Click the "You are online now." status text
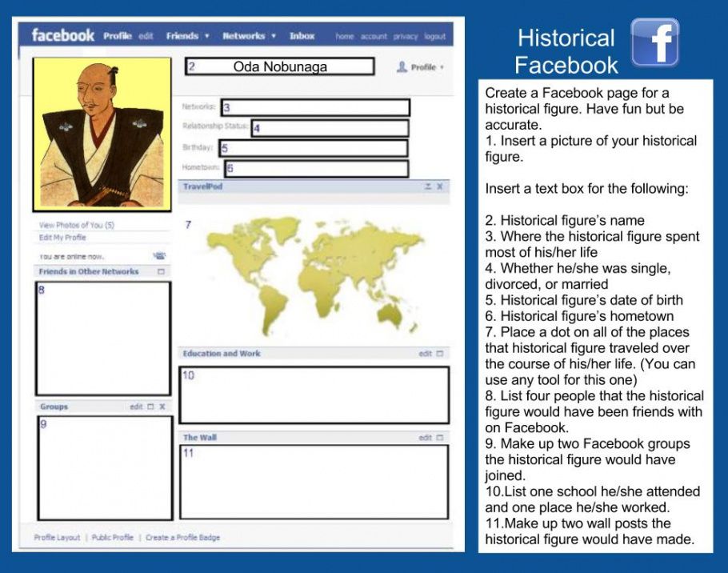 71,256
